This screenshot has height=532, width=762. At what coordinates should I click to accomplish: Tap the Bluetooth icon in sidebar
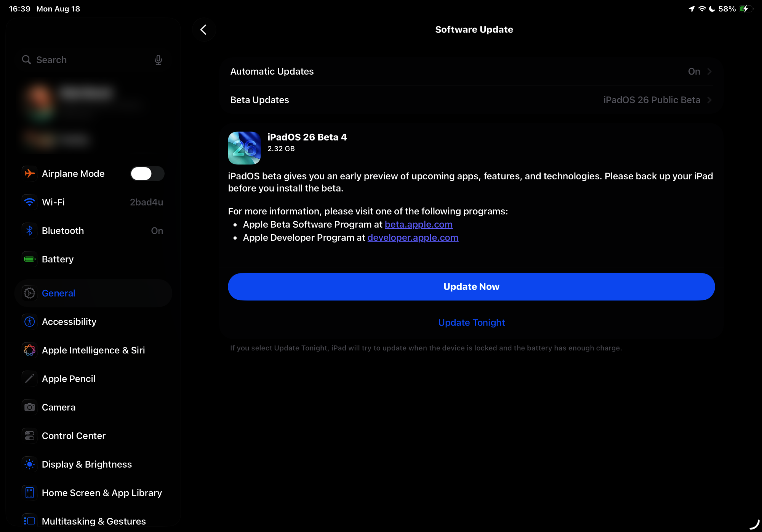pos(29,231)
